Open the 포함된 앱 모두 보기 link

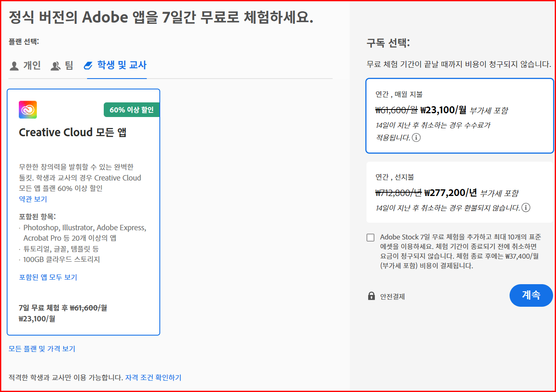tap(48, 277)
